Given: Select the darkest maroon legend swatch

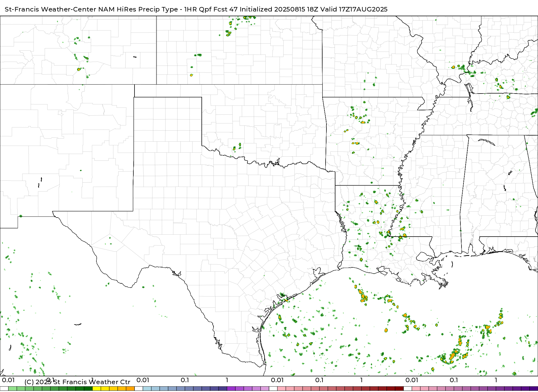Looking at the screenshot, I should pos(399,389).
